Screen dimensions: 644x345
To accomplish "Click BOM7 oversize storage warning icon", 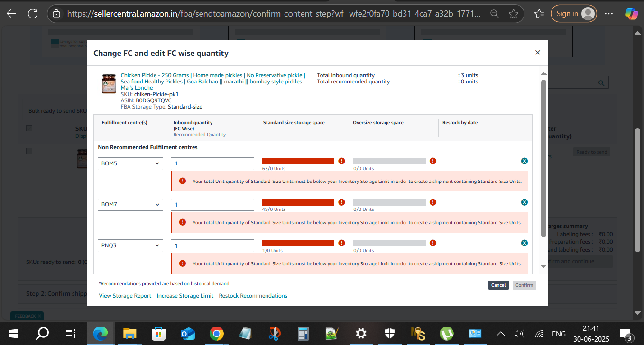I will click(432, 202).
